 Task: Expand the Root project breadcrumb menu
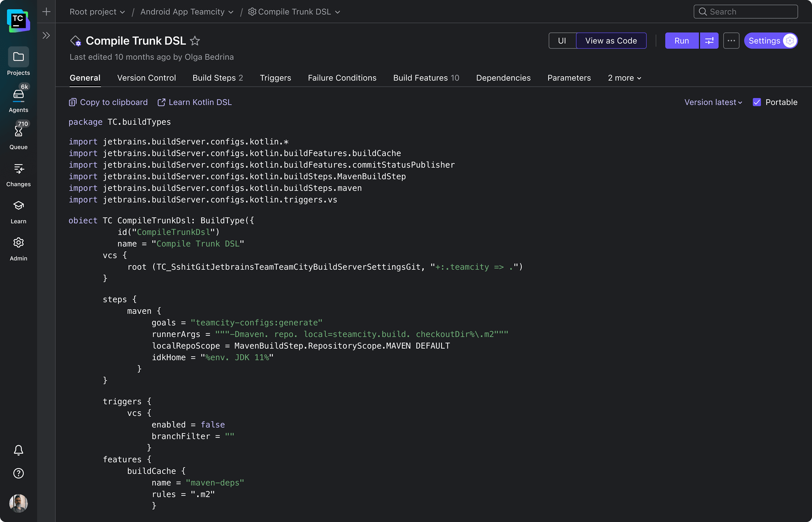coord(97,11)
